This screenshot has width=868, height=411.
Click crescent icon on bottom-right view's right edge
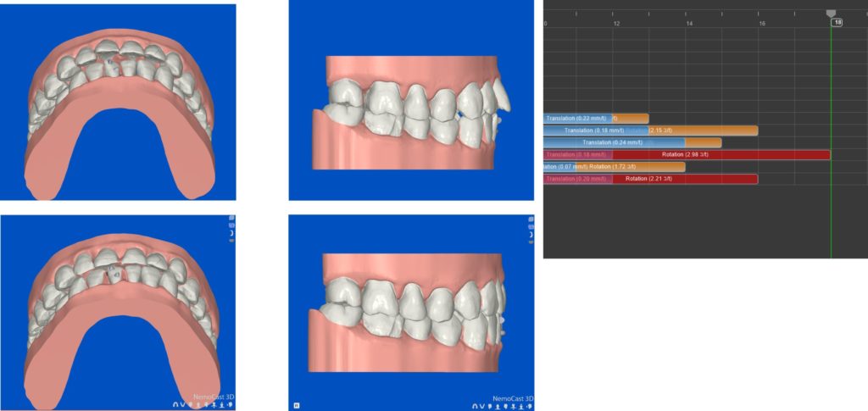pos(531,234)
